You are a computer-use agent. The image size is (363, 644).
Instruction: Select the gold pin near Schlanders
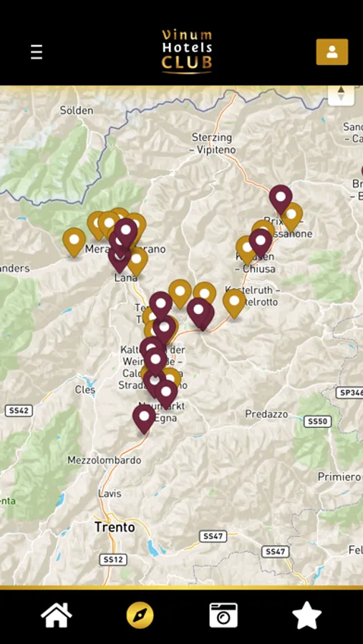(74, 242)
